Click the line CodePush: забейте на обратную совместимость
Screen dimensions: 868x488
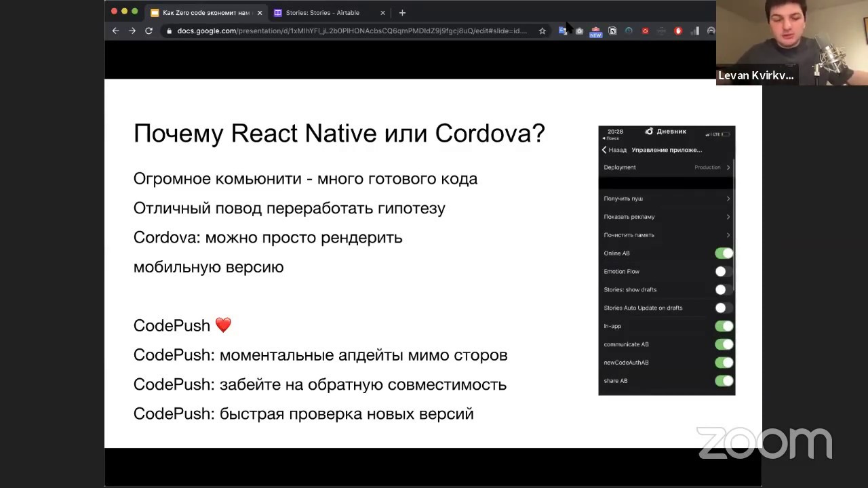pyautogui.click(x=320, y=384)
